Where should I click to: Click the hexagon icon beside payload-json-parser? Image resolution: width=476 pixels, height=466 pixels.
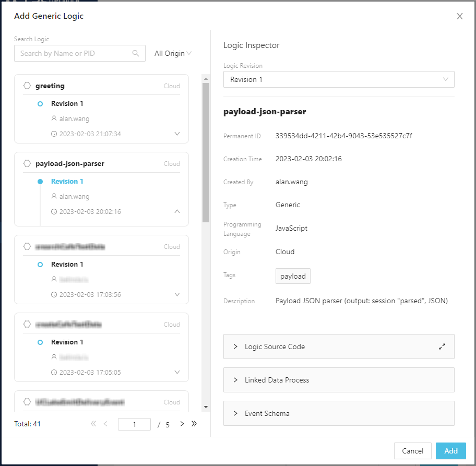point(27,163)
